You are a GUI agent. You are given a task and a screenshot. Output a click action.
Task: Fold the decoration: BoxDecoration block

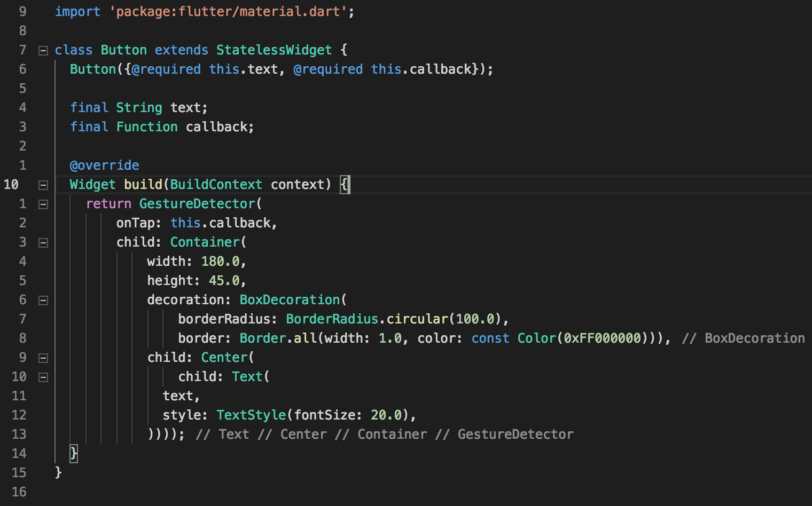tap(43, 301)
